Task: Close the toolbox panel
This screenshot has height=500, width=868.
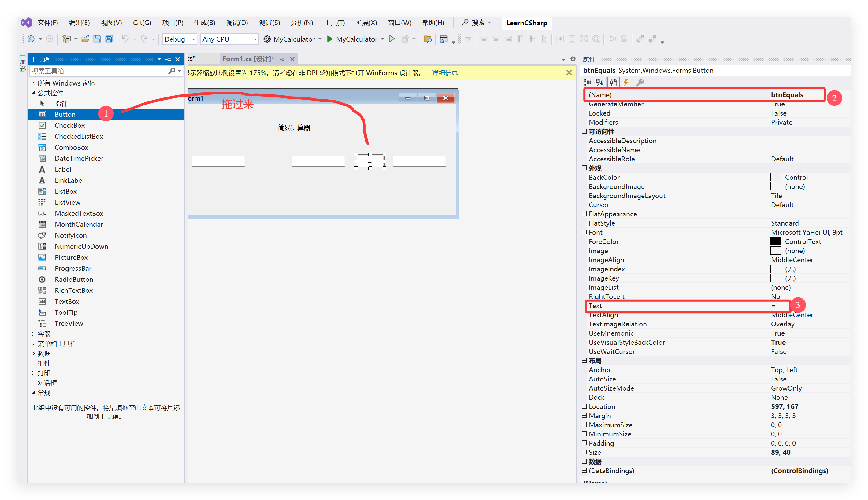Action: pyautogui.click(x=178, y=59)
